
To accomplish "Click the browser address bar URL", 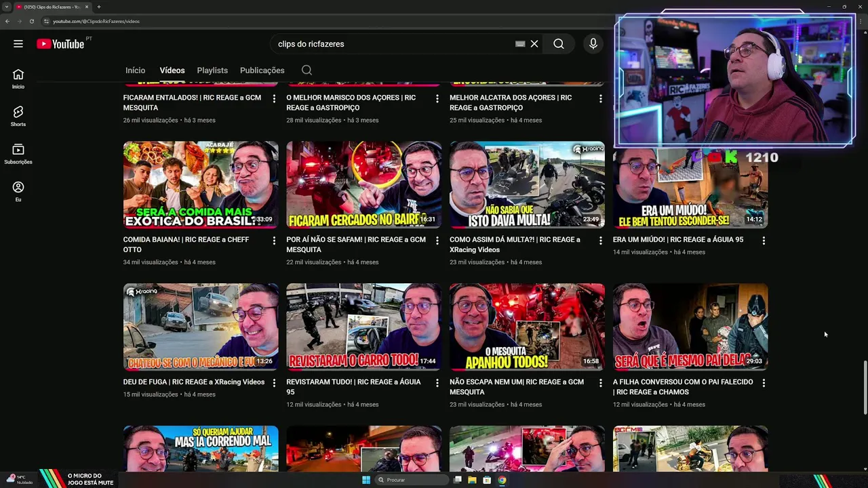I will point(96,21).
